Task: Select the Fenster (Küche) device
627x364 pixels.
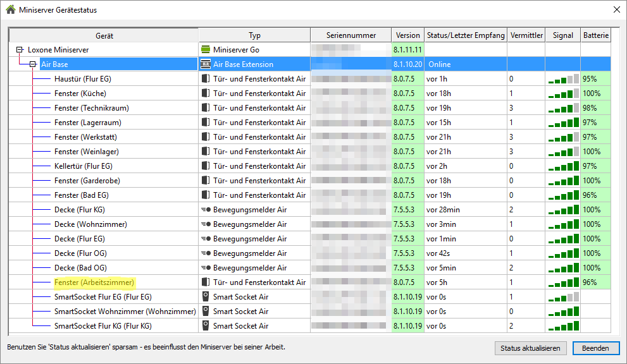Action: click(80, 94)
